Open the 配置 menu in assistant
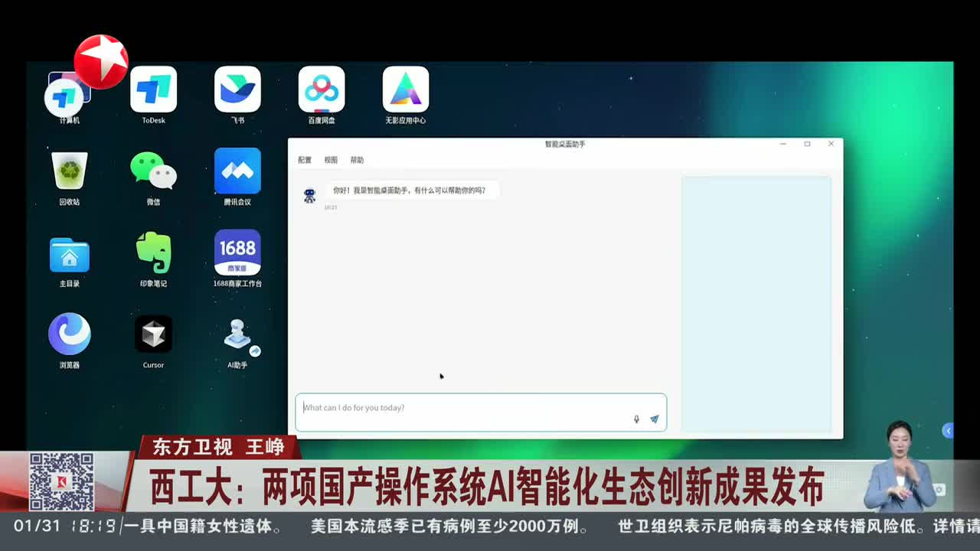This screenshot has width=980, height=551. (305, 160)
